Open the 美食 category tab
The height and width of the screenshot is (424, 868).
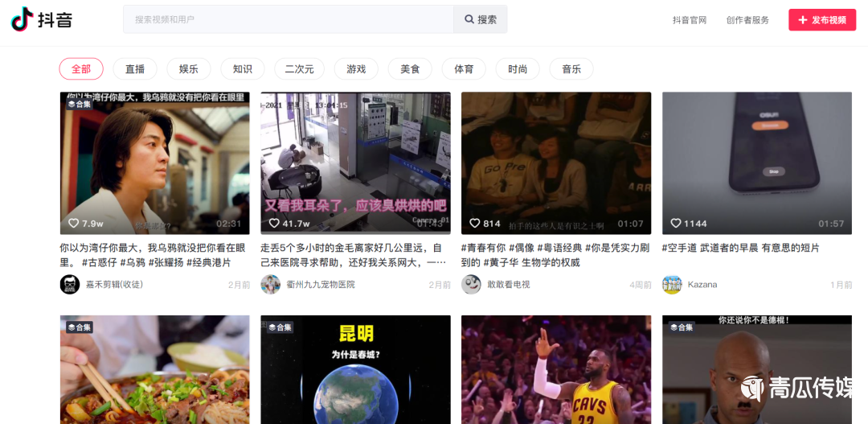pyautogui.click(x=410, y=69)
